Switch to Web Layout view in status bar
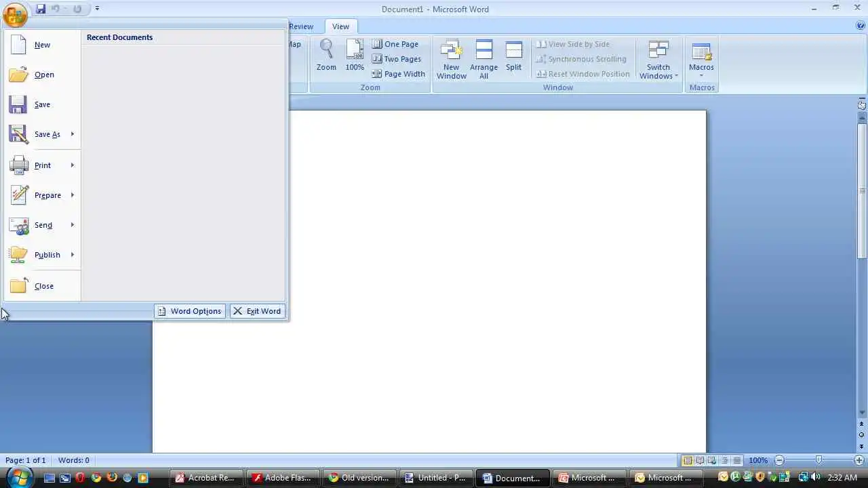This screenshot has height=488, width=868. [x=712, y=460]
